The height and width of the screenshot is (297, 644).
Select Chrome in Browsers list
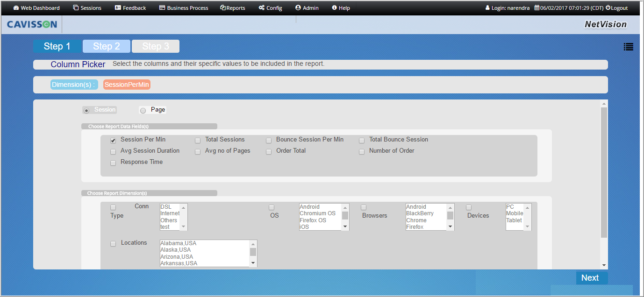click(426, 220)
